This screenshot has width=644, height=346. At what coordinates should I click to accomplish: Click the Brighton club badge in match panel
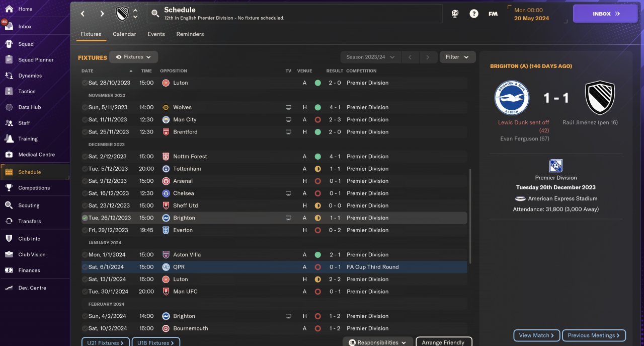512,98
